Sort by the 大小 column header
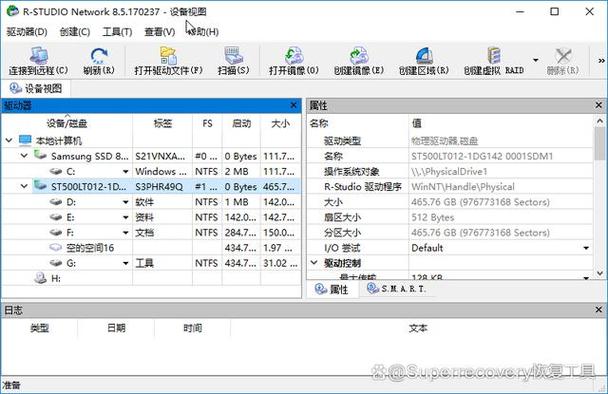This screenshot has height=394, width=608. tap(281, 124)
